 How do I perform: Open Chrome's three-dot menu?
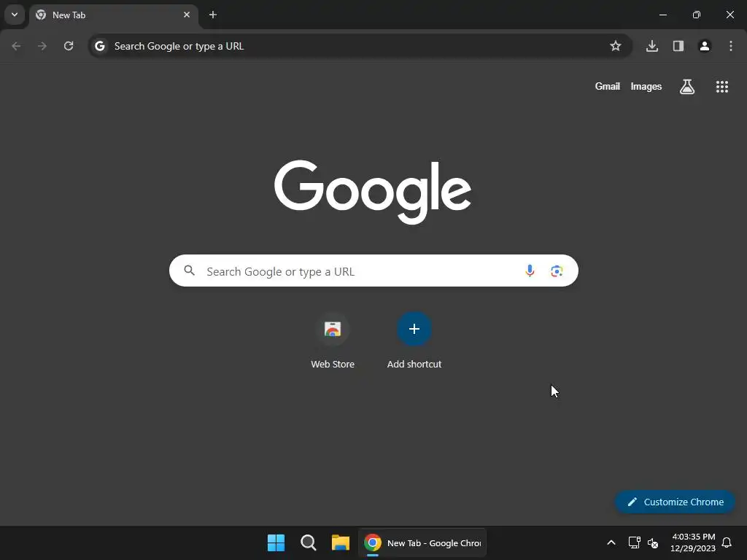[x=731, y=46]
